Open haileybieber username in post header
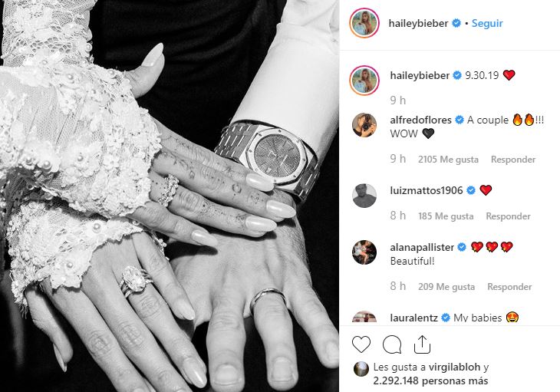Image resolution: width=560 pixels, height=392 pixels. click(x=418, y=23)
